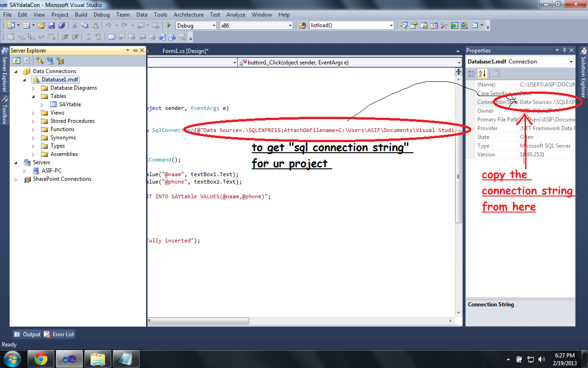Screen dimensions: 588x368
Task: Click the Find in Files icon beside listload()
Action: 302,25
